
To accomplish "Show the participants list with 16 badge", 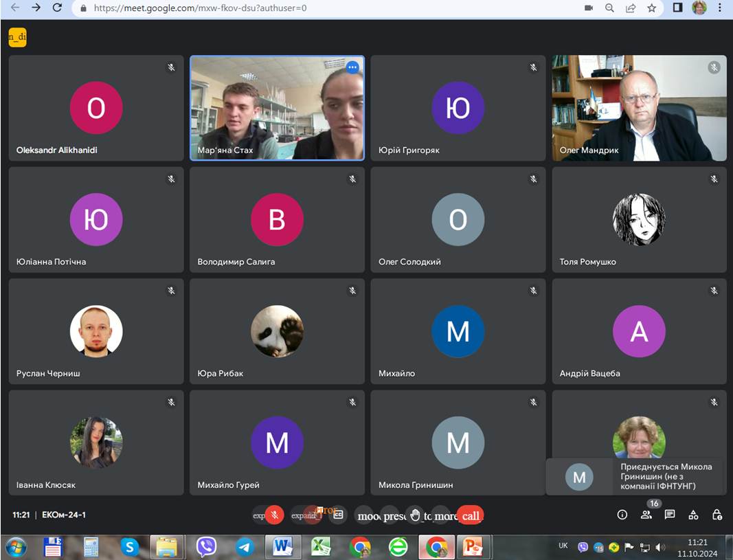I will pyautogui.click(x=646, y=515).
